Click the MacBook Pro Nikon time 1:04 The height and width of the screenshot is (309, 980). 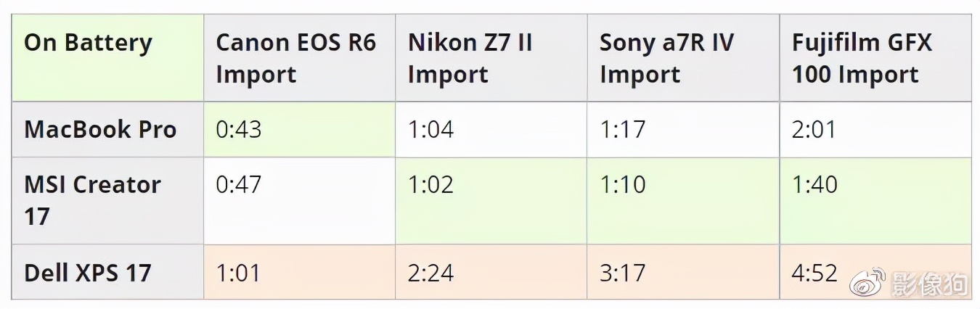(x=430, y=130)
